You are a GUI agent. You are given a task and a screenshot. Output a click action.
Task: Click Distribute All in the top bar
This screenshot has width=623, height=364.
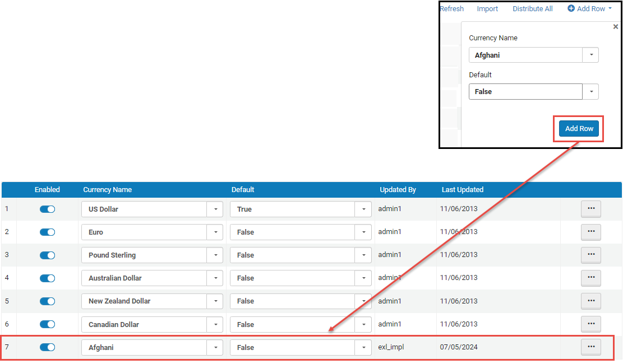click(x=532, y=9)
